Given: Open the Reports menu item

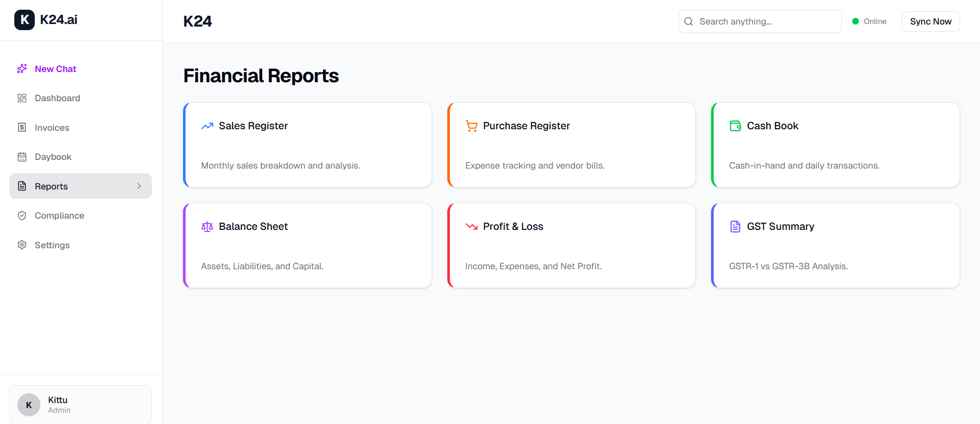Looking at the screenshot, I should (51, 186).
